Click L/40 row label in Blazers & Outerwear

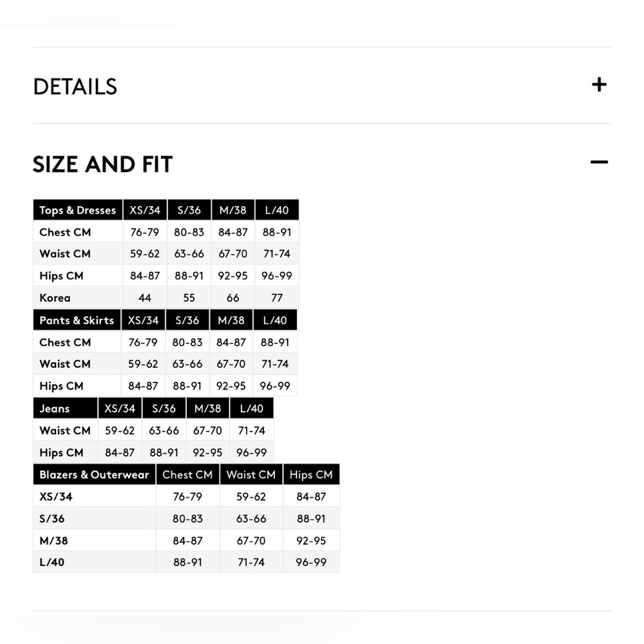tap(52, 562)
